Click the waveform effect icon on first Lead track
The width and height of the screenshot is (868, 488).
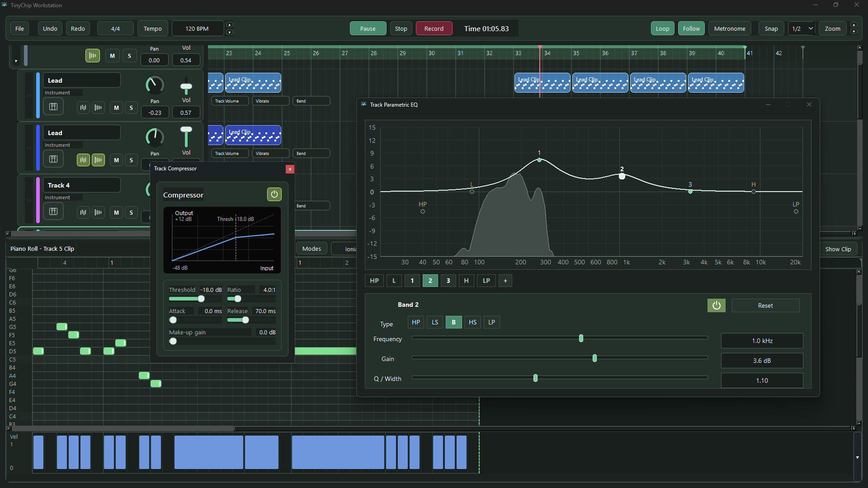point(98,108)
